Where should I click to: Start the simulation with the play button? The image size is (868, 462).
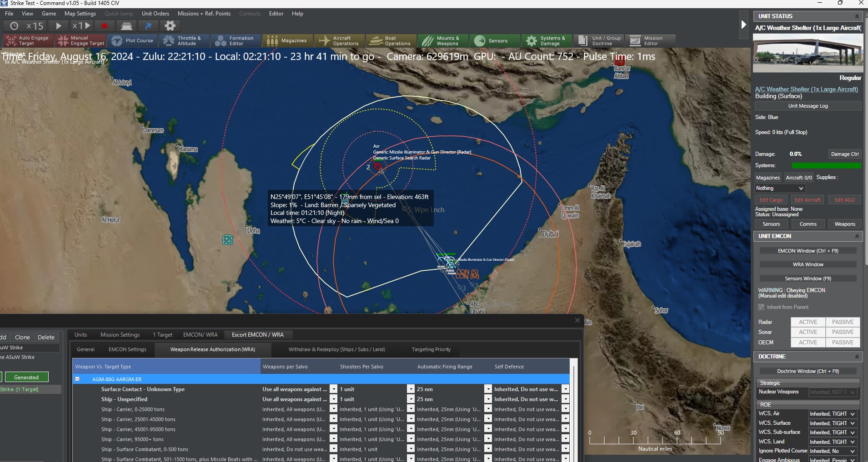[x=59, y=26]
